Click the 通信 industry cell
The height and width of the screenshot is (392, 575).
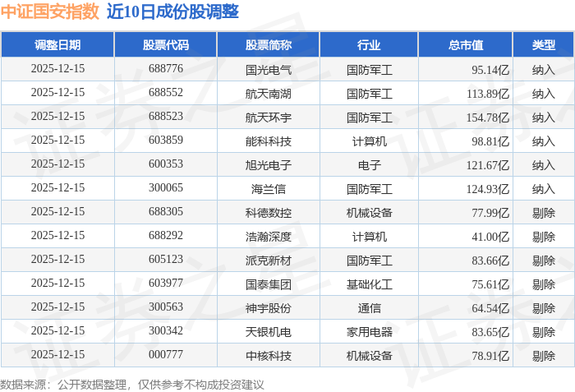coord(370,308)
